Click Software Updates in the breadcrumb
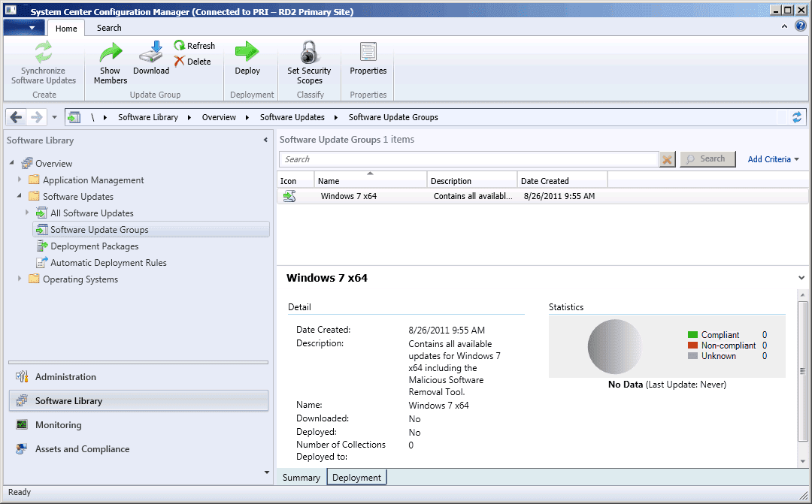The width and height of the screenshot is (812, 504). point(292,117)
